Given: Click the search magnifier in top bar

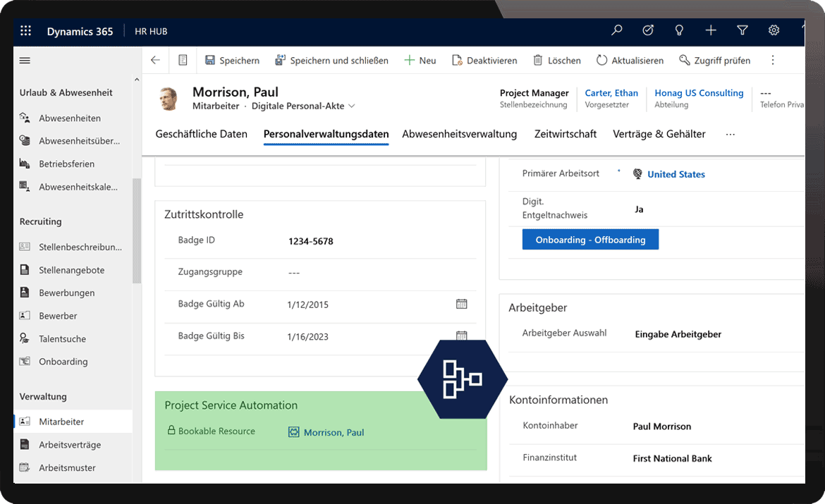Looking at the screenshot, I should (617, 30).
